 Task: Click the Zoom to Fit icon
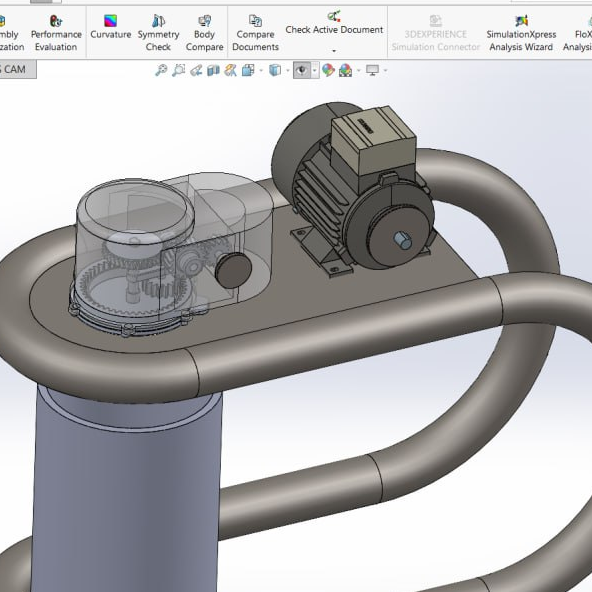click(x=161, y=70)
